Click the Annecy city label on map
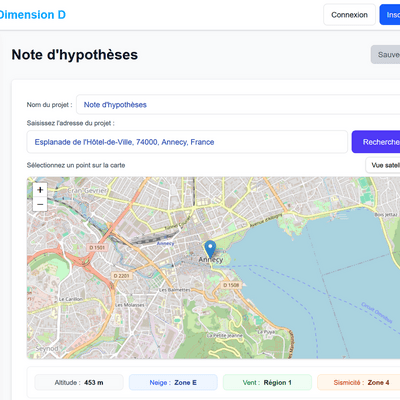Image resolution: width=400 pixels, height=400 pixels. click(211, 260)
